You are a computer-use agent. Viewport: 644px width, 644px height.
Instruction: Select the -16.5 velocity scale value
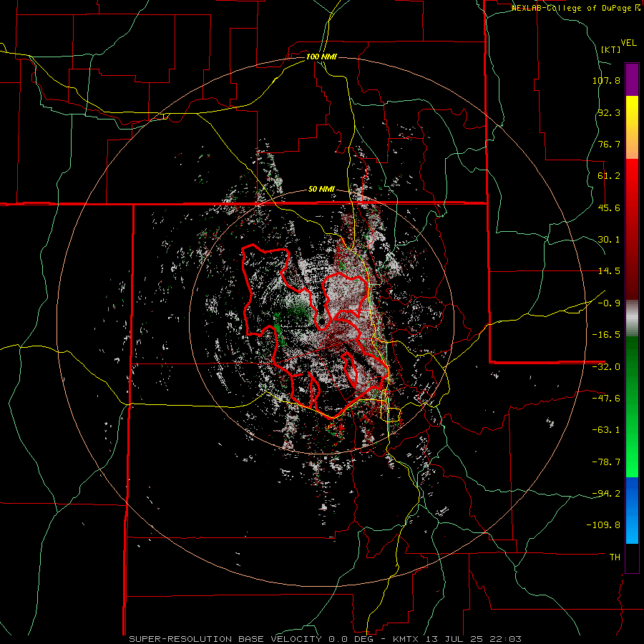(x=606, y=335)
